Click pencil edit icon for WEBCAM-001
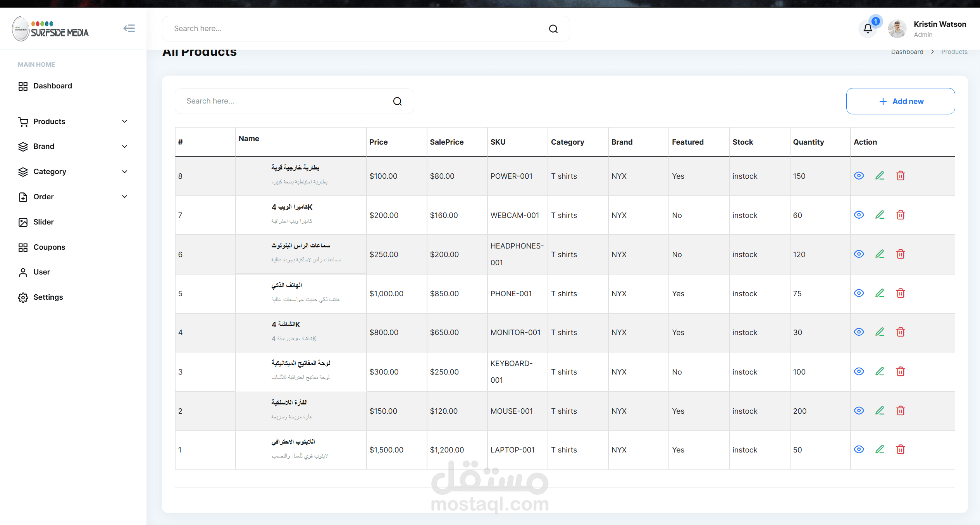Image resolution: width=980 pixels, height=525 pixels. click(880, 215)
